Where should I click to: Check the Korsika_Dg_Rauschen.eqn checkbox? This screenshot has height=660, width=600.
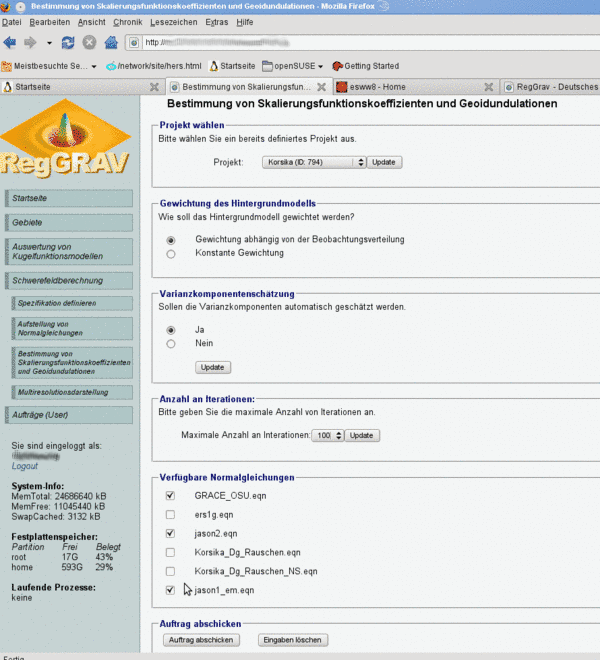170,552
